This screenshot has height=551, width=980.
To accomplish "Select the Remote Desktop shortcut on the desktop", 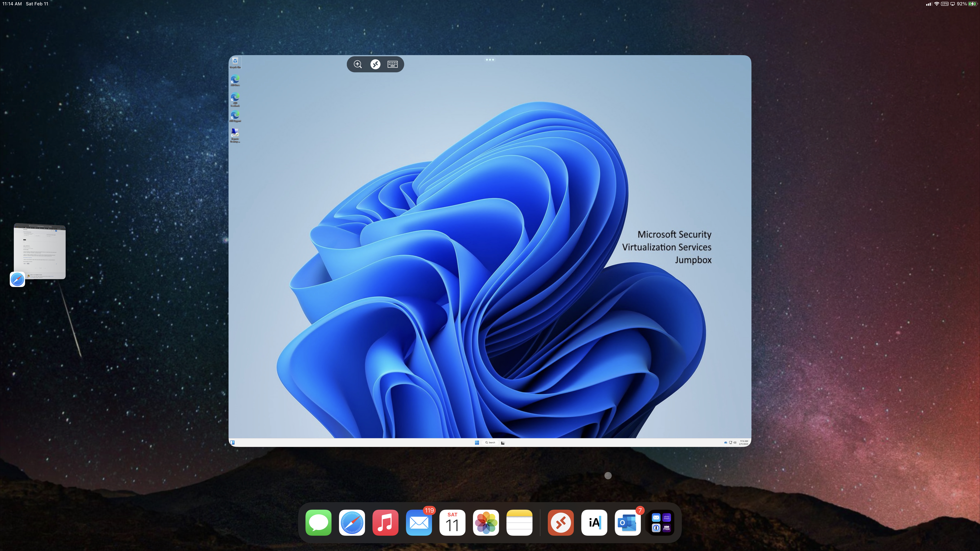I will click(x=235, y=135).
